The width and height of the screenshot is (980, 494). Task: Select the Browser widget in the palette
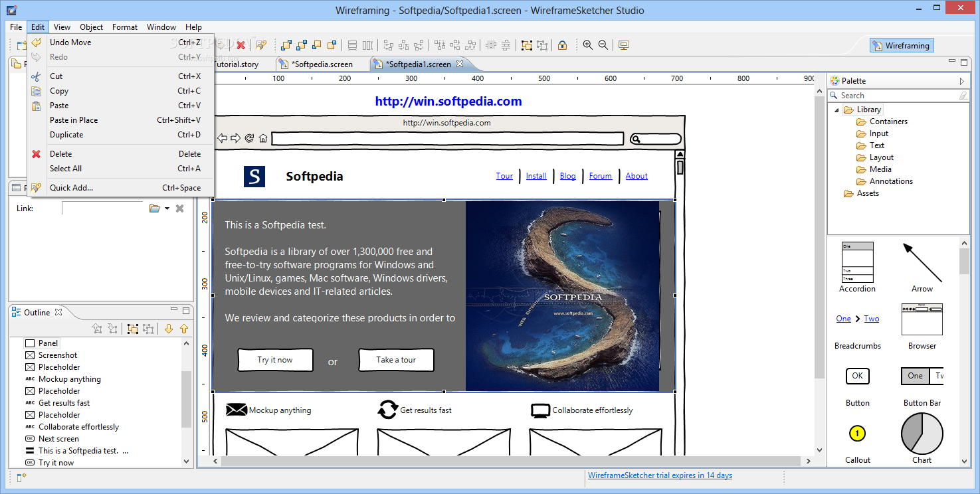[922, 326]
